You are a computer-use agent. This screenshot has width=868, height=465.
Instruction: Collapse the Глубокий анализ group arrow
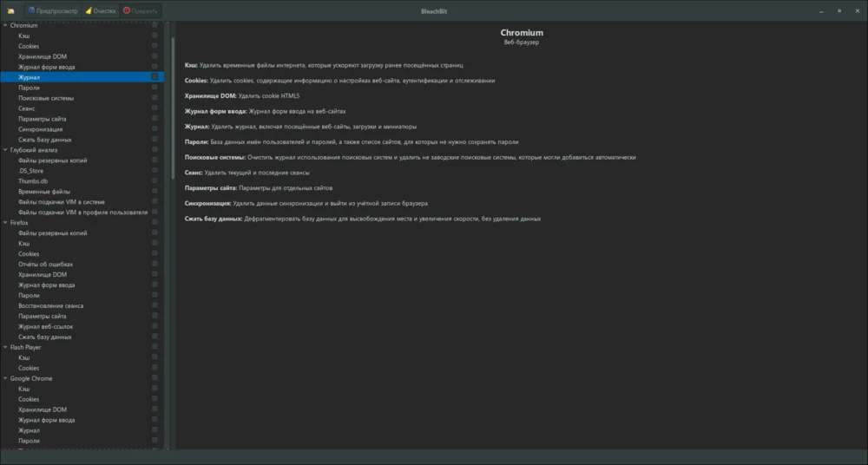point(5,150)
